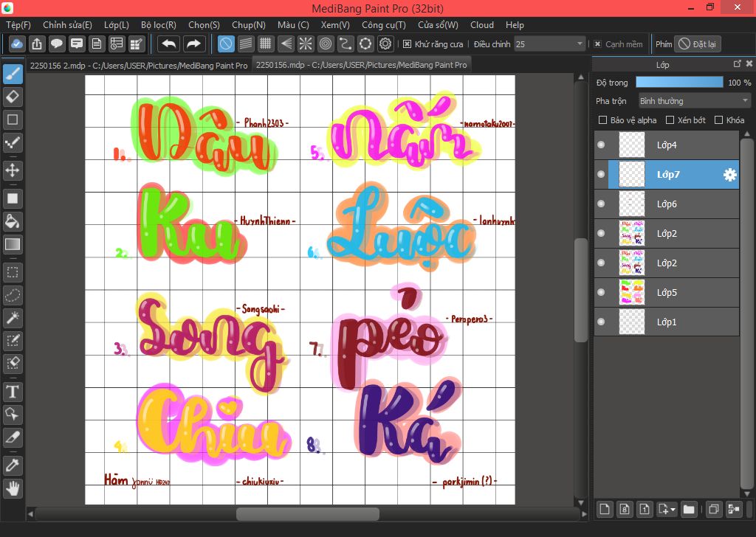Click the export share icon
This screenshot has height=537, width=756.
(x=37, y=44)
